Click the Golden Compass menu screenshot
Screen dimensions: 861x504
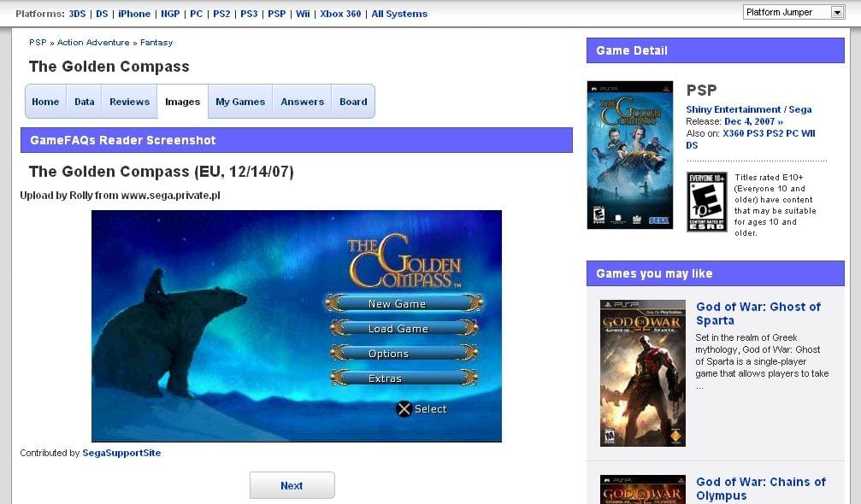297,325
